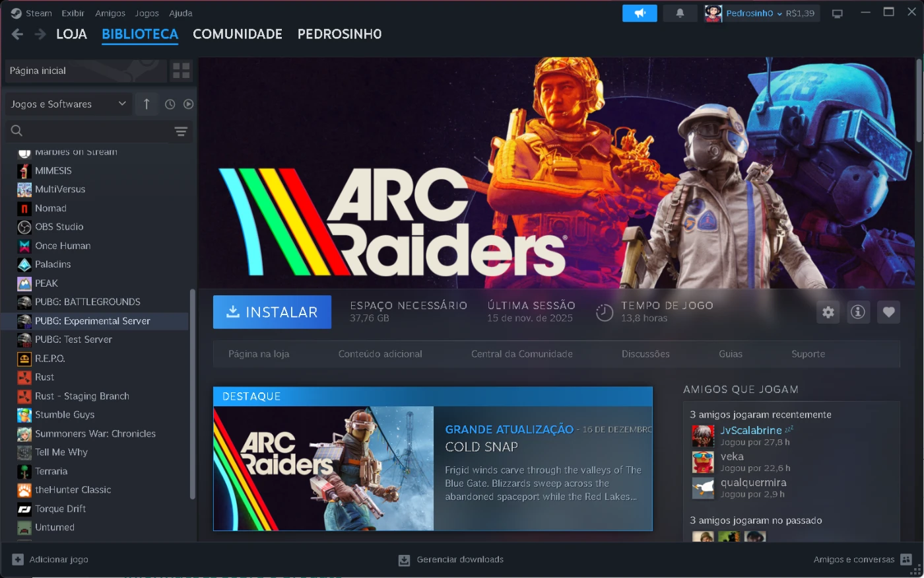Show game info icon
This screenshot has height=578, width=924.
click(x=858, y=312)
